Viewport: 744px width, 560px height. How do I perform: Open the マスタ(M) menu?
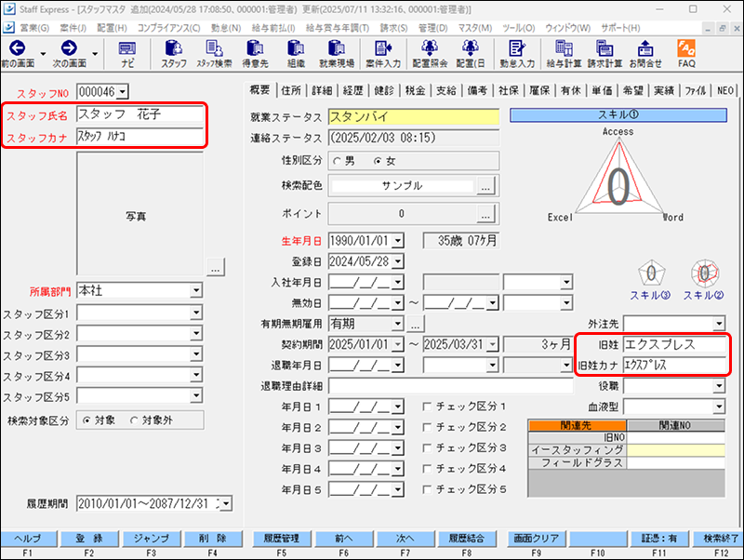[475, 28]
